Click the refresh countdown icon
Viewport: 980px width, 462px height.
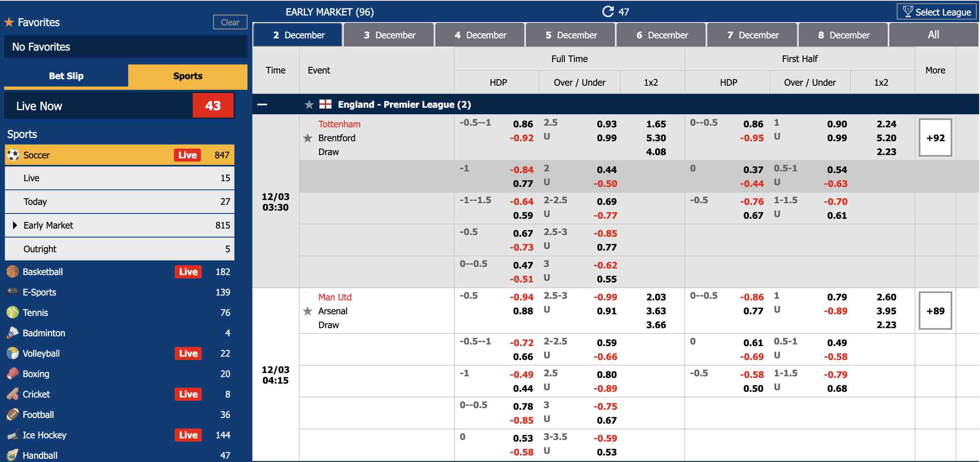pos(608,11)
